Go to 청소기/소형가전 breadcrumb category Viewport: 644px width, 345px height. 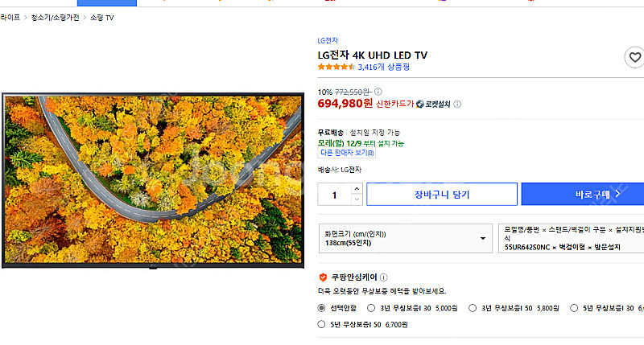(x=55, y=18)
